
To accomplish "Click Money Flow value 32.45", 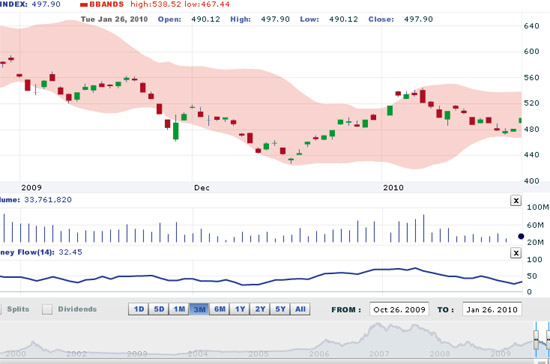I will tap(70, 252).
